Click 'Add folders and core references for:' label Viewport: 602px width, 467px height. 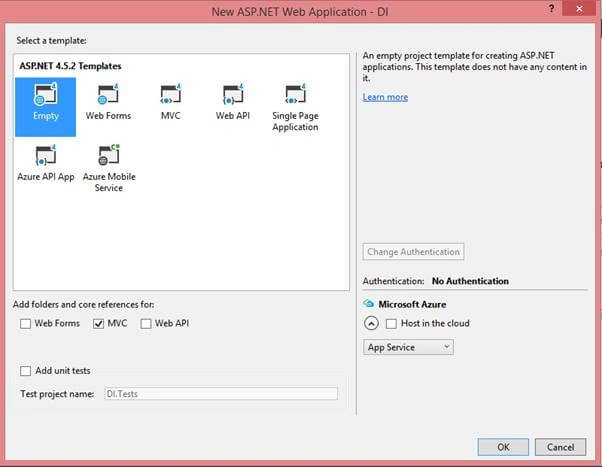coord(83,305)
